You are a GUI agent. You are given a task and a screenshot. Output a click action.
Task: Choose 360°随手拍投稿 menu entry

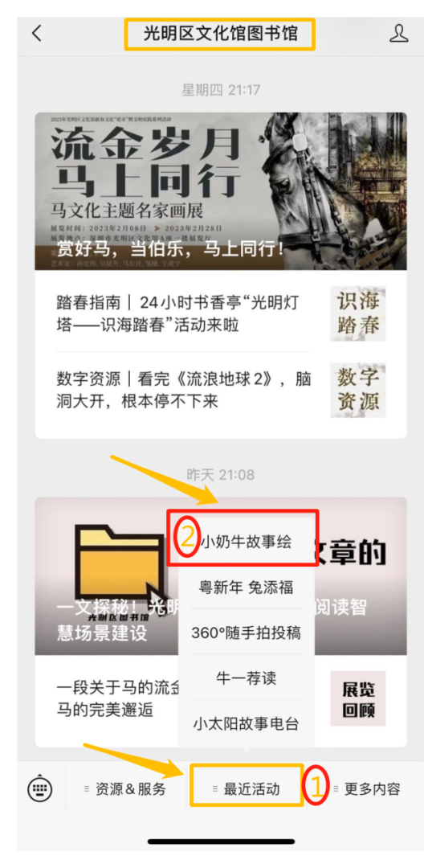pyautogui.click(x=247, y=633)
